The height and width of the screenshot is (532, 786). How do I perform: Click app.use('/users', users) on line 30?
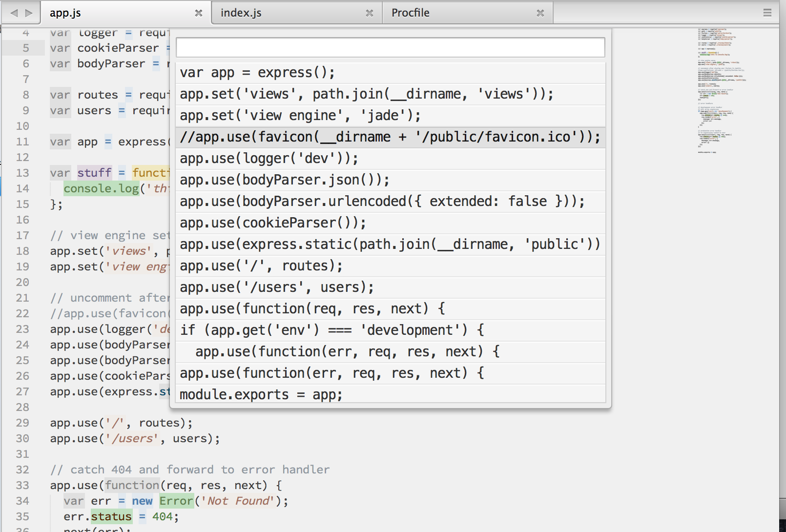[x=135, y=438]
